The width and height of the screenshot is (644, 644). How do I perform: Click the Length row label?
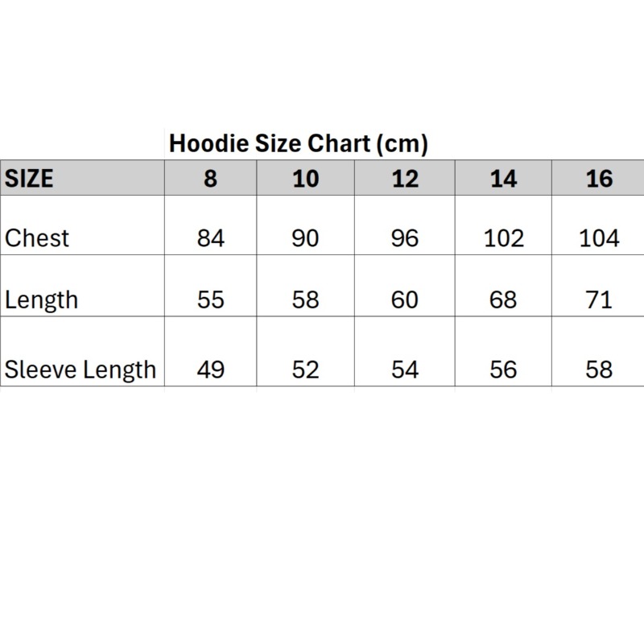point(41,299)
